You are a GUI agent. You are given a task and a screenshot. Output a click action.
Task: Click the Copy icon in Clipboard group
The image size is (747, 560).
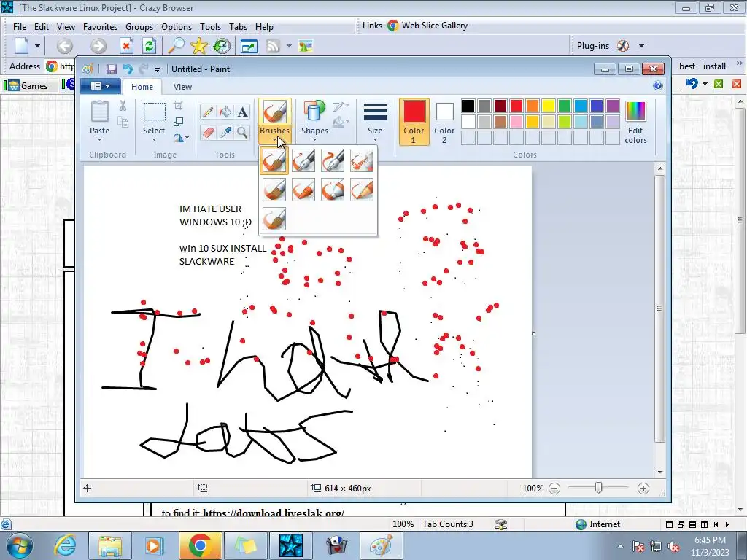click(x=123, y=122)
